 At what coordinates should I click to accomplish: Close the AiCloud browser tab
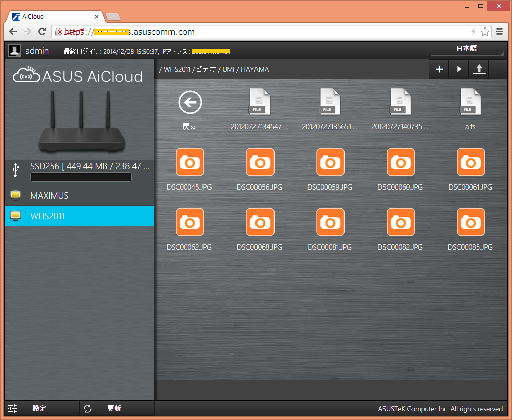click(x=97, y=17)
